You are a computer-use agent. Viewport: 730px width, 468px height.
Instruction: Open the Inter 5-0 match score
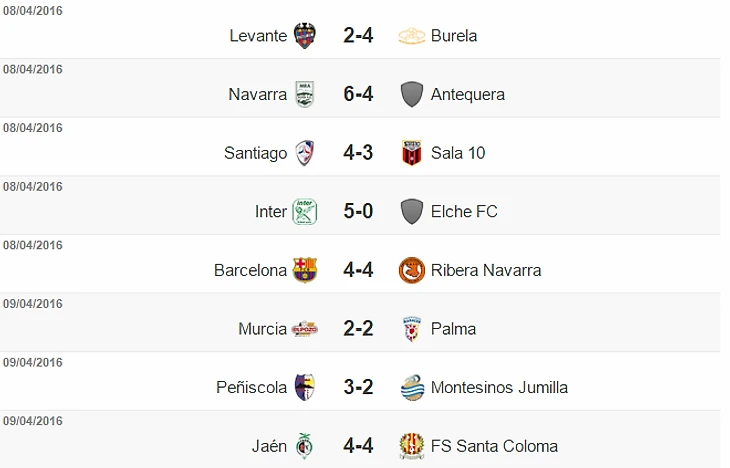tap(358, 211)
